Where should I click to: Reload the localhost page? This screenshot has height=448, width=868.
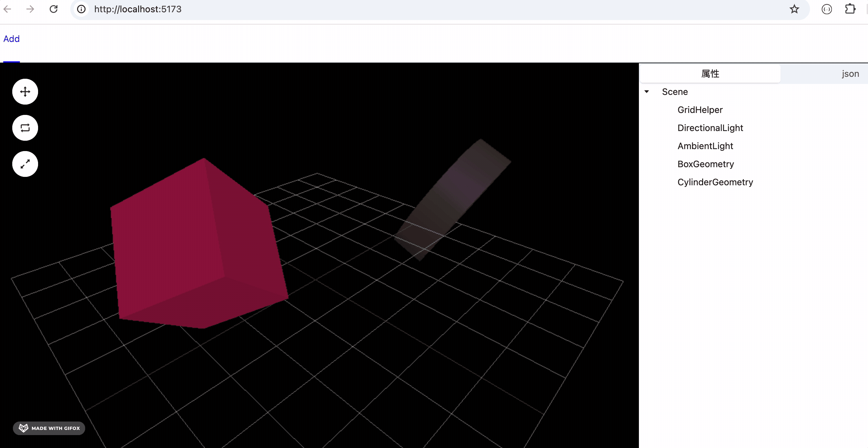click(x=54, y=9)
